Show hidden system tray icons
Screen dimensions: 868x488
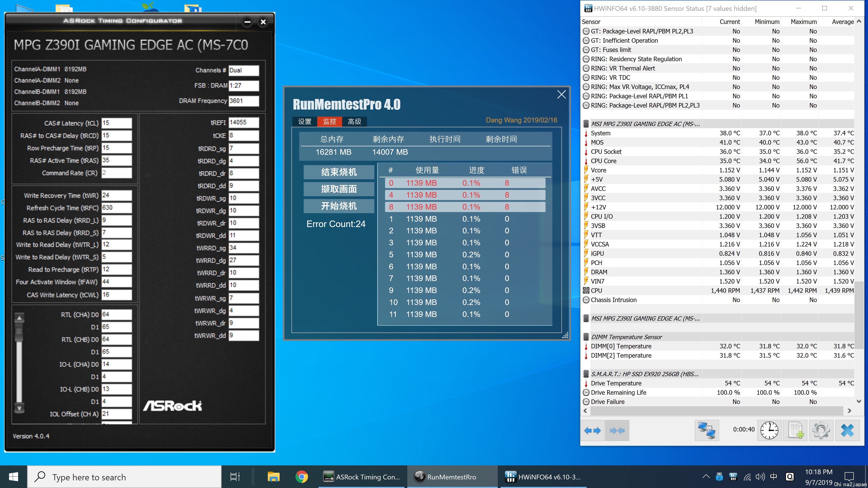706,476
